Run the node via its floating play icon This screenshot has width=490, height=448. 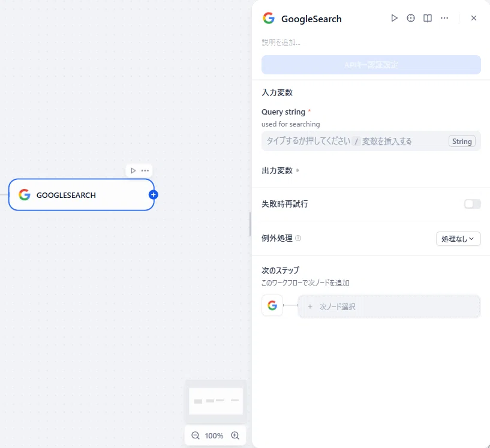(133, 170)
